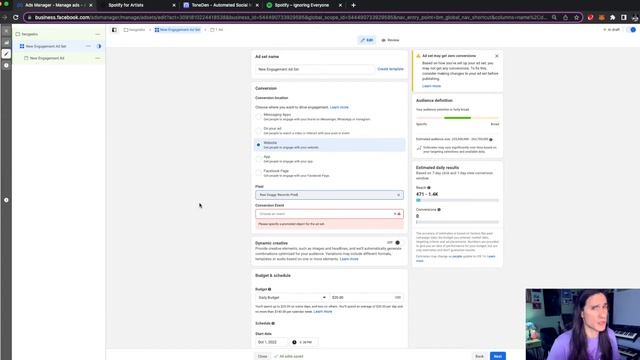Open the Conversion Event dropdown
This screenshot has width=640, height=360.
[329, 214]
